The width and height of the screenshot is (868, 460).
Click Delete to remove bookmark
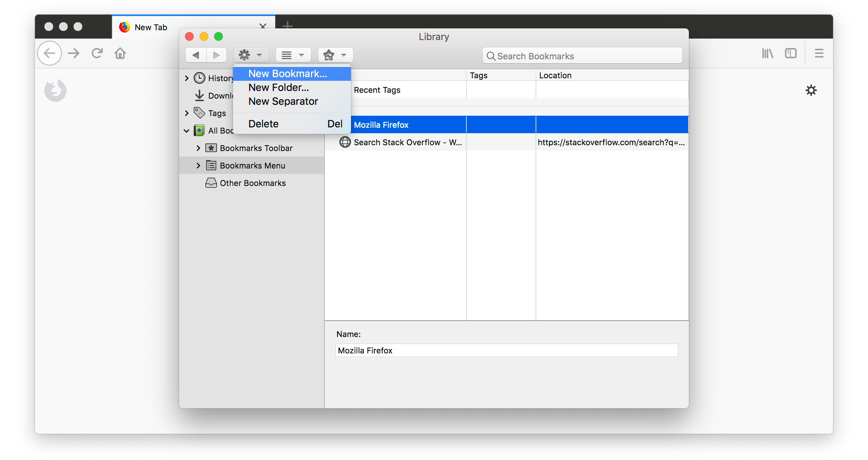pos(263,124)
